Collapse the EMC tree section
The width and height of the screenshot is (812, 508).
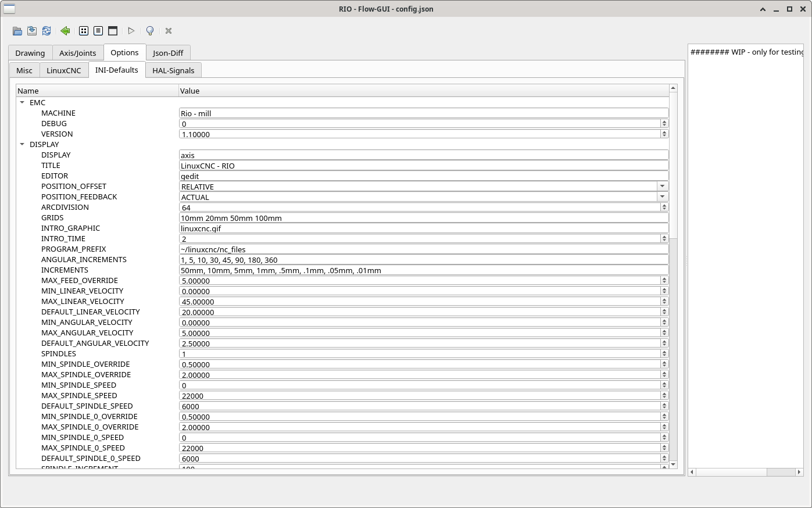(x=22, y=102)
